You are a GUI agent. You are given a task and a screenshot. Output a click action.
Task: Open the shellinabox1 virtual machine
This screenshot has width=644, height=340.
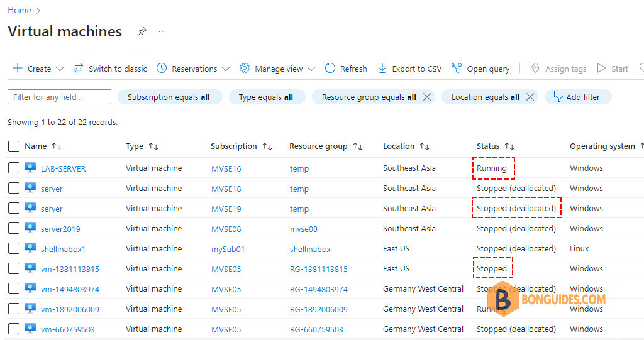[64, 250]
